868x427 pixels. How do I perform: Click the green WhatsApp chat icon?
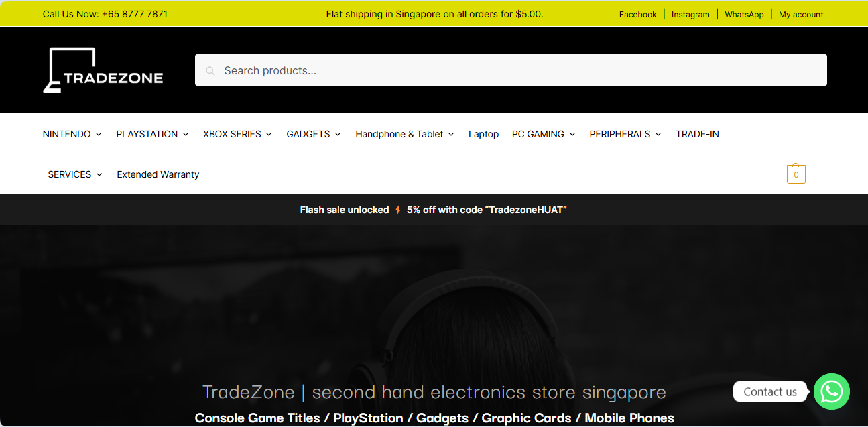point(831,391)
